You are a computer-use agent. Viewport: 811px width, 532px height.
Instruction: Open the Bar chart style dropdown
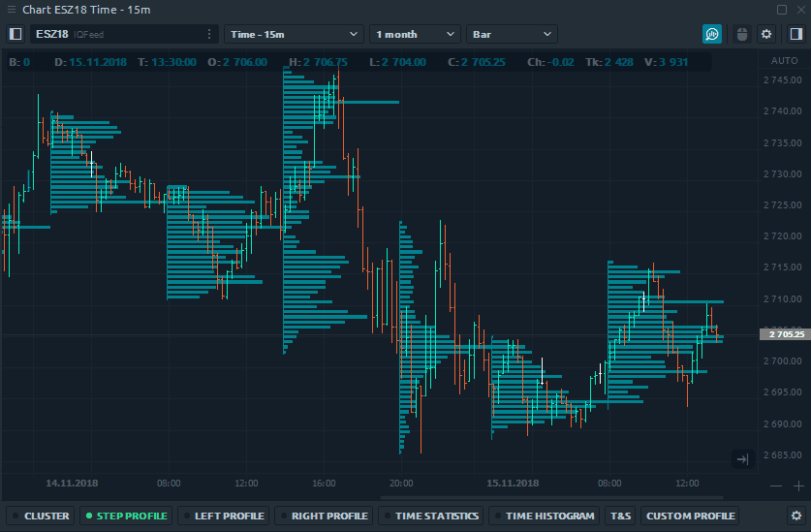point(511,34)
